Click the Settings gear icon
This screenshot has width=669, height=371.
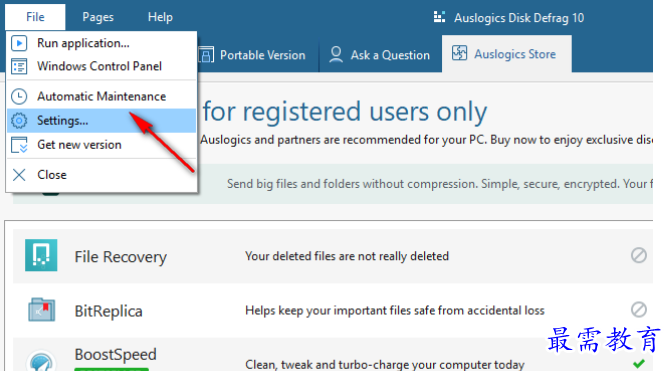(19, 121)
